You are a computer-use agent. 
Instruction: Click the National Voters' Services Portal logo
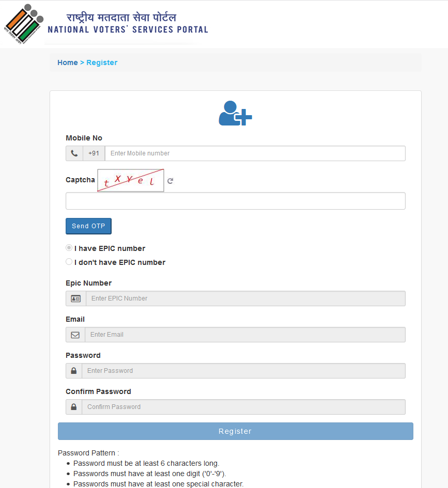coord(23,23)
